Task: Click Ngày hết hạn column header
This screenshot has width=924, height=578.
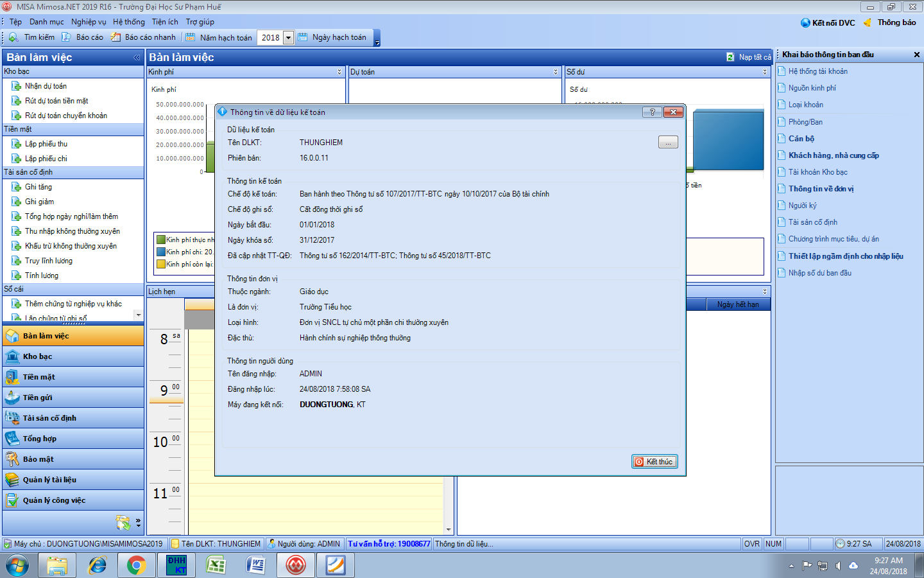Action: (x=738, y=304)
